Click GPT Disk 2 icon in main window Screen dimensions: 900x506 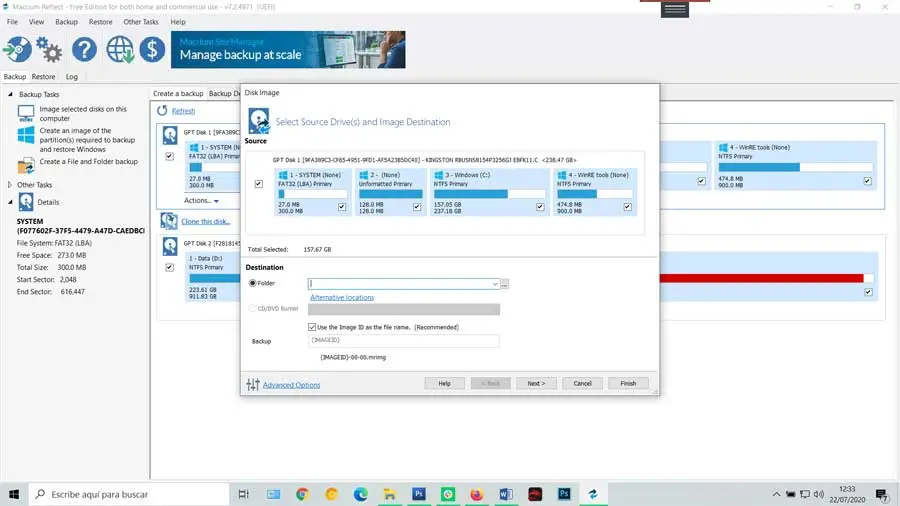coord(170,246)
